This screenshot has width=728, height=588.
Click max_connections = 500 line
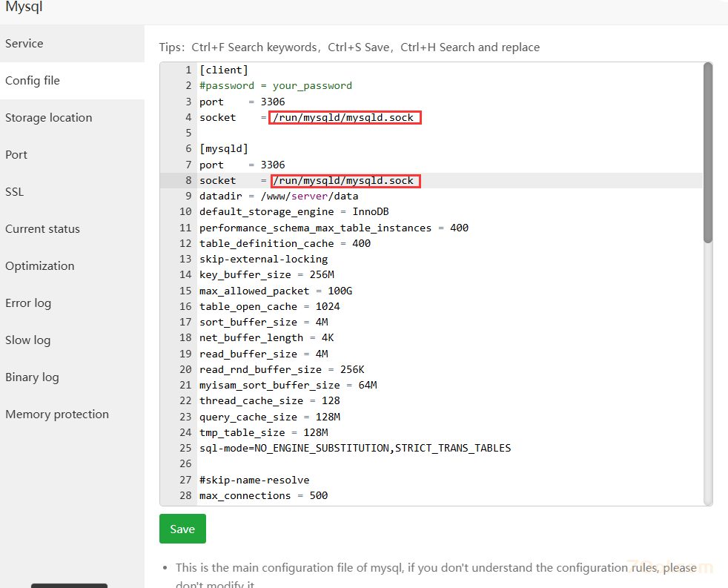tap(264, 496)
